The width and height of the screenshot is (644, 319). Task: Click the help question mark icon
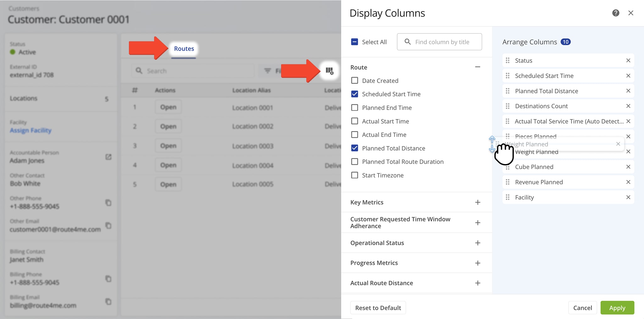point(615,13)
